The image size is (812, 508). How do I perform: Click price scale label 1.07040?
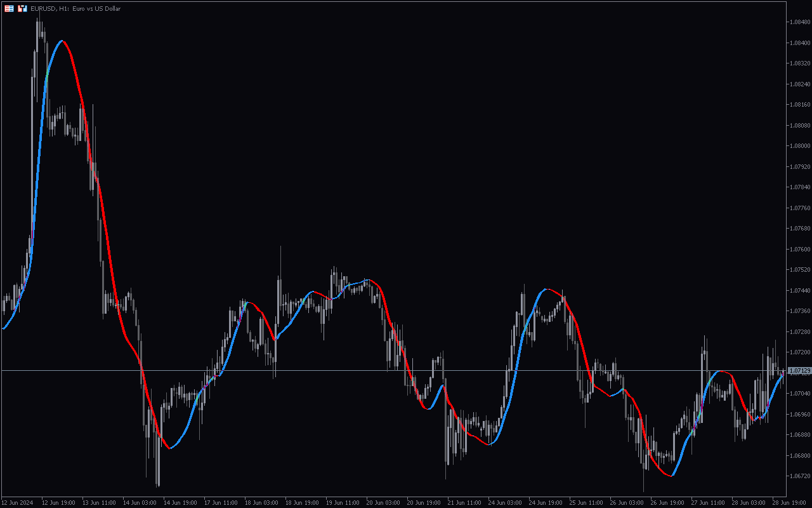[800, 394]
